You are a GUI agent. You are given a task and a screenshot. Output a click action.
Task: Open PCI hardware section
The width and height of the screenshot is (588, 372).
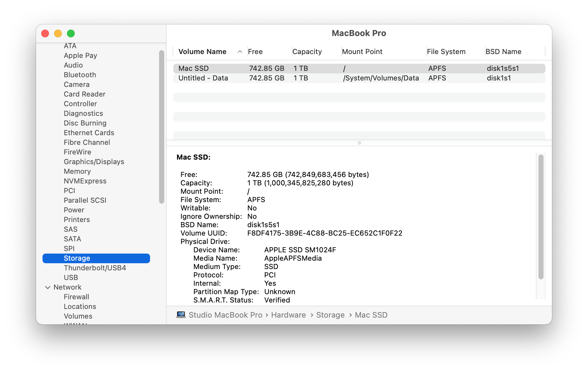click(x=70, y=191)
